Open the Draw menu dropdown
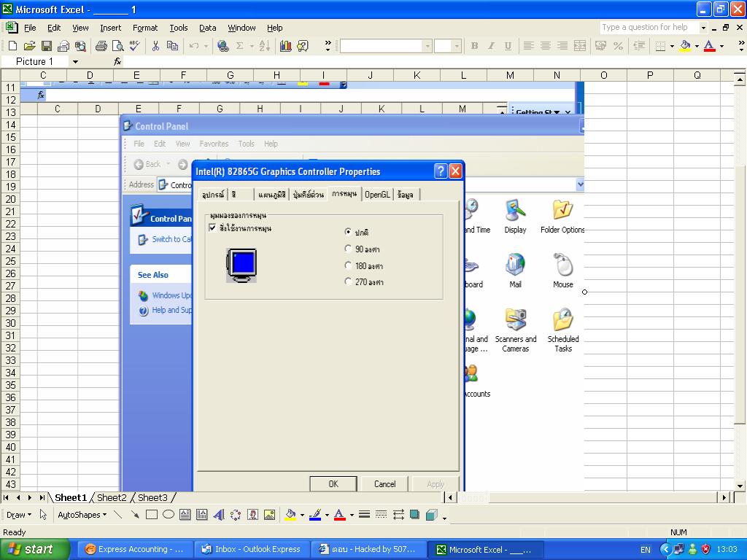747x560 pixels. [x=18, y=515]
